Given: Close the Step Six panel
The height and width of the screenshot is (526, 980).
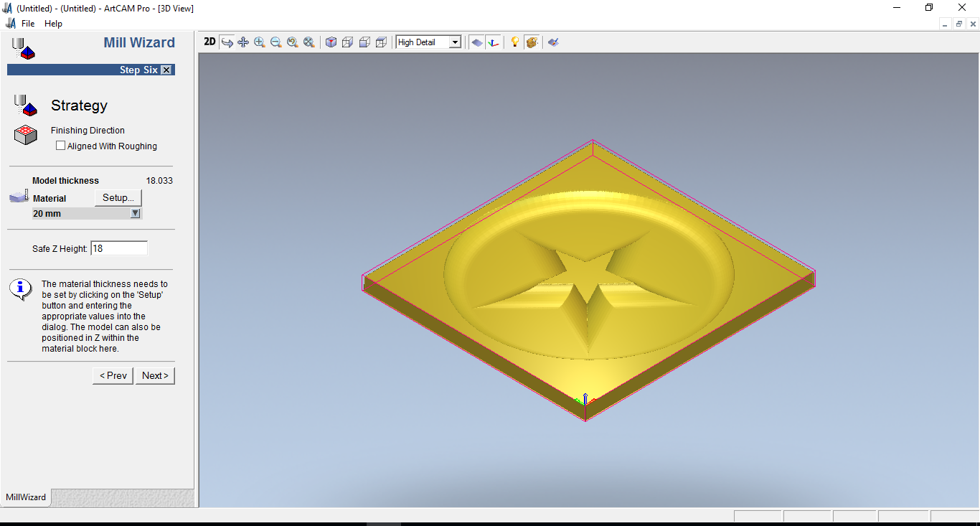Looking at the screenshot, I should coord(166,70).
